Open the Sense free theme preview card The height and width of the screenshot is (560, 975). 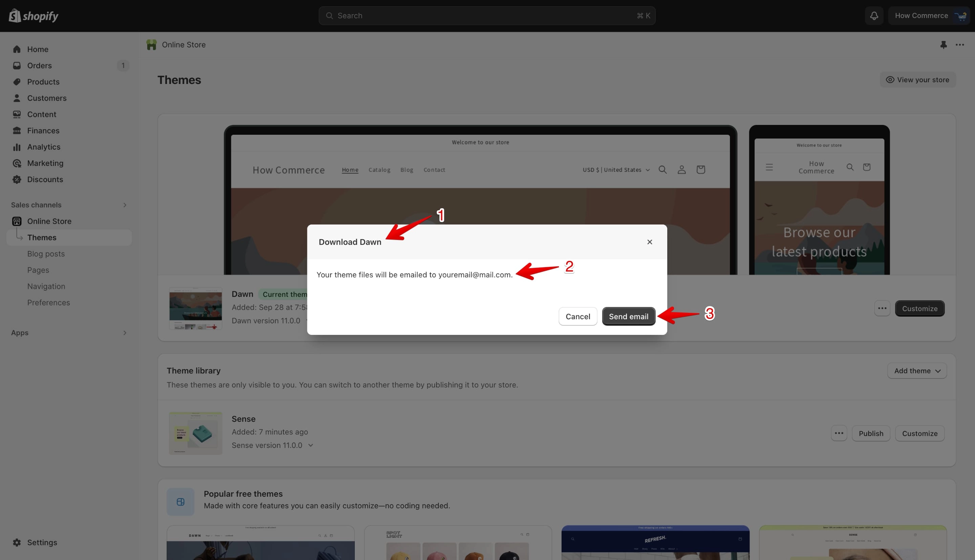coord(853,543)
